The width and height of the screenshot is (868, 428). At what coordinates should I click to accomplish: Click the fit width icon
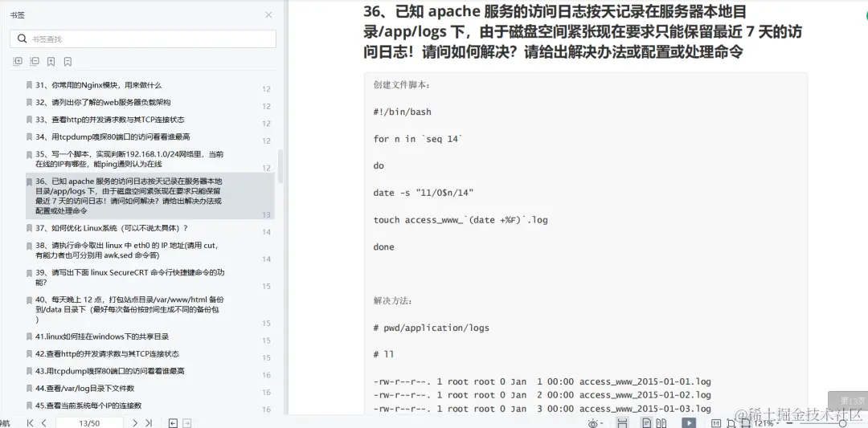pos(746,423)
